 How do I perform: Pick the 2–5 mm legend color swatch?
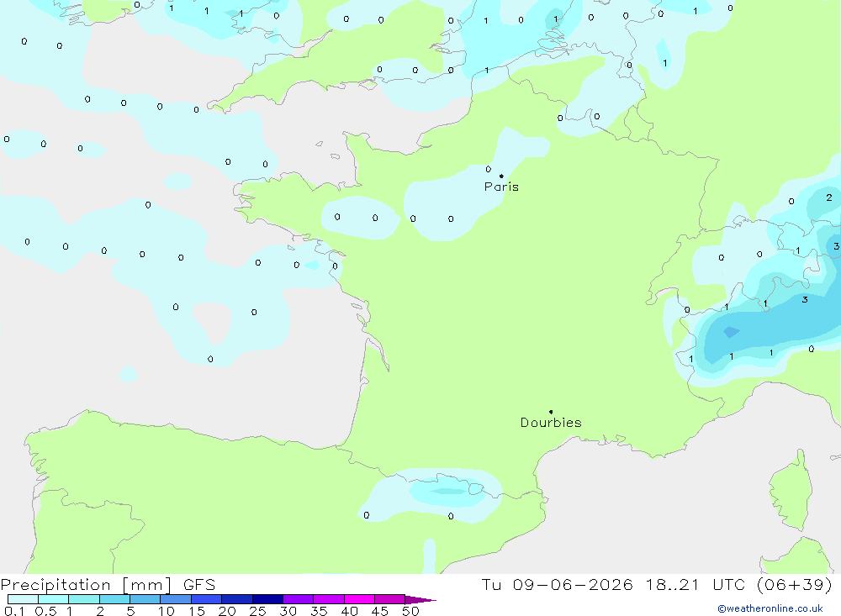(x=114, y=599)
